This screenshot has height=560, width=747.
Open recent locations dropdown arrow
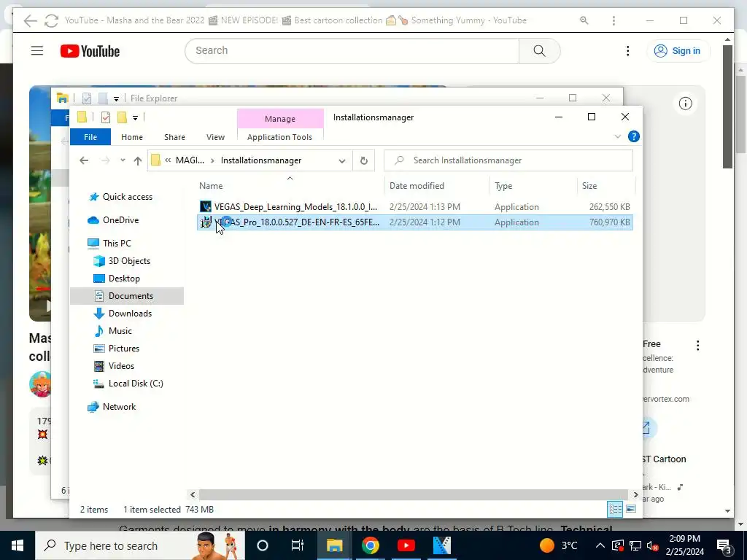tap(123, 160)
